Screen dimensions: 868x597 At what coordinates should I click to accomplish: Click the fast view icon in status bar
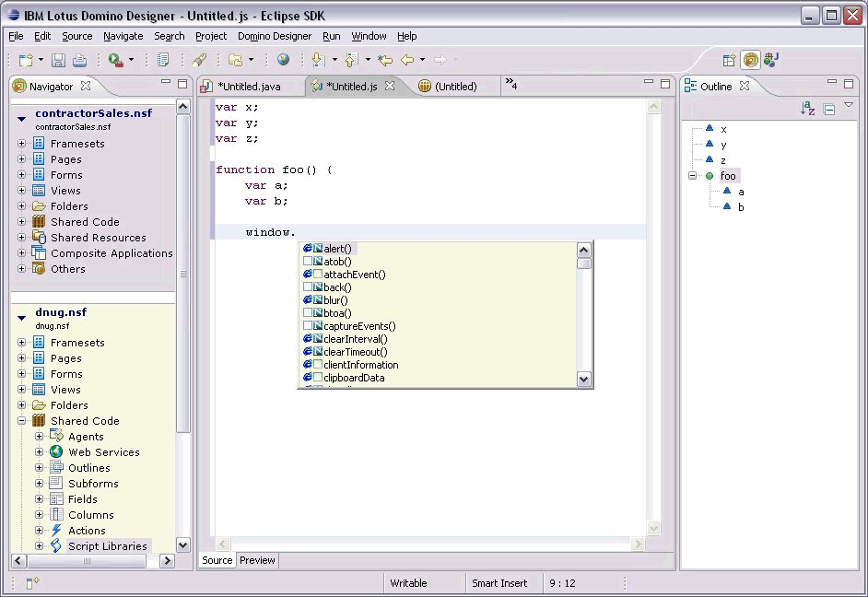click(x=32, y=582)
